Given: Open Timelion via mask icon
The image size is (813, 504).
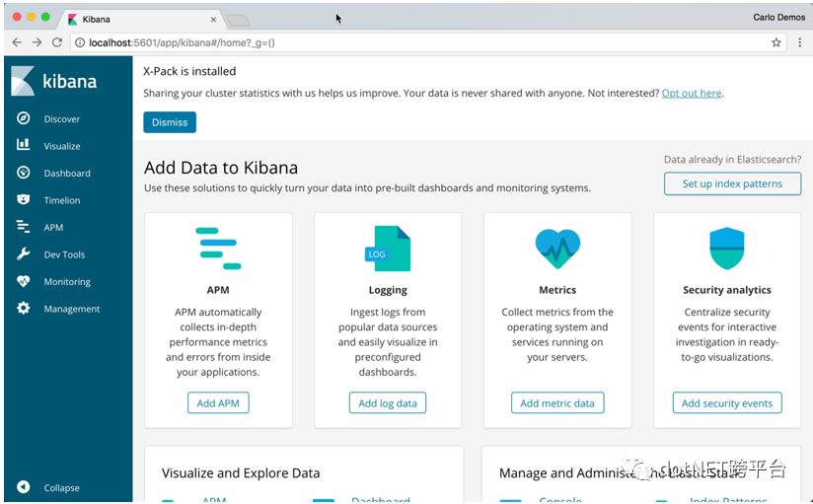Looking at the screenshot, I should pyautogui.click(x=23, y=199).
